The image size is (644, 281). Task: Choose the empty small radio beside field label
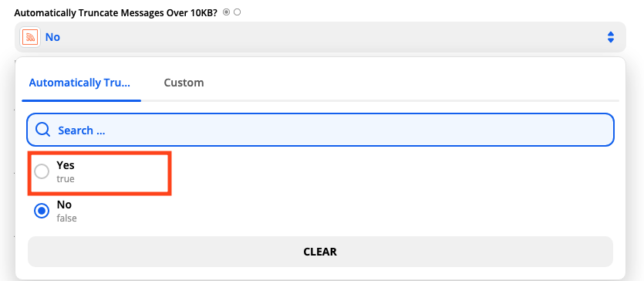(x=237, y=12)
